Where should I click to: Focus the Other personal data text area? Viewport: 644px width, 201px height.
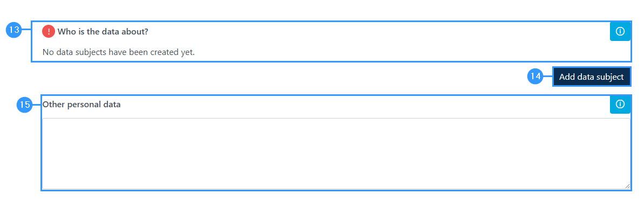point(336,154)
